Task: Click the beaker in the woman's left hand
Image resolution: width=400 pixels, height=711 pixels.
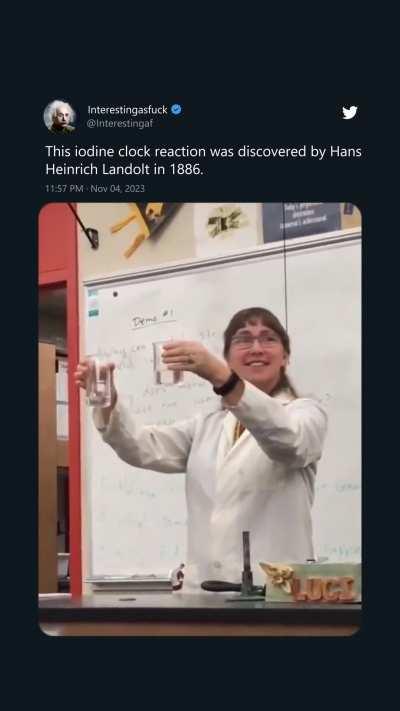Action: (x=99, y=380)
